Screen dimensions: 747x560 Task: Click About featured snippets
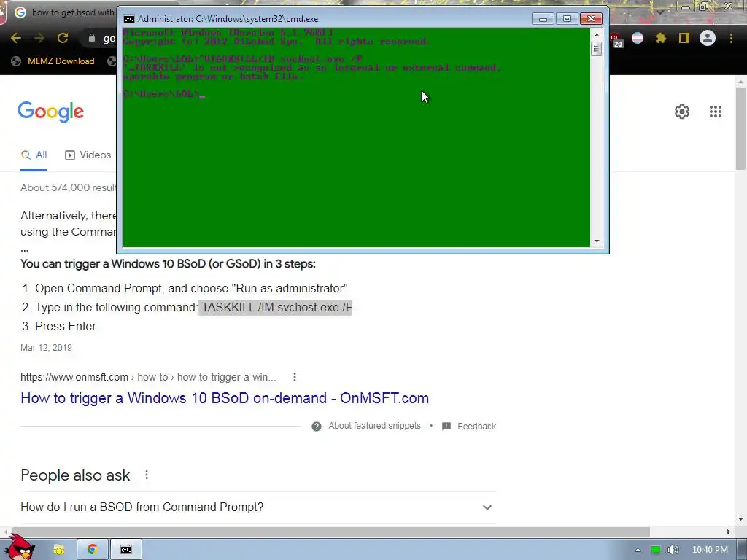point(374,426)
